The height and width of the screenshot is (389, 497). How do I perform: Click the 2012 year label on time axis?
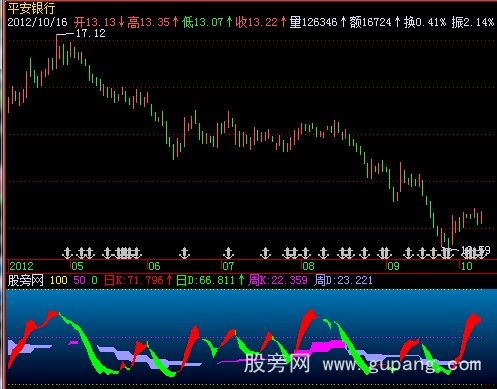21,266
